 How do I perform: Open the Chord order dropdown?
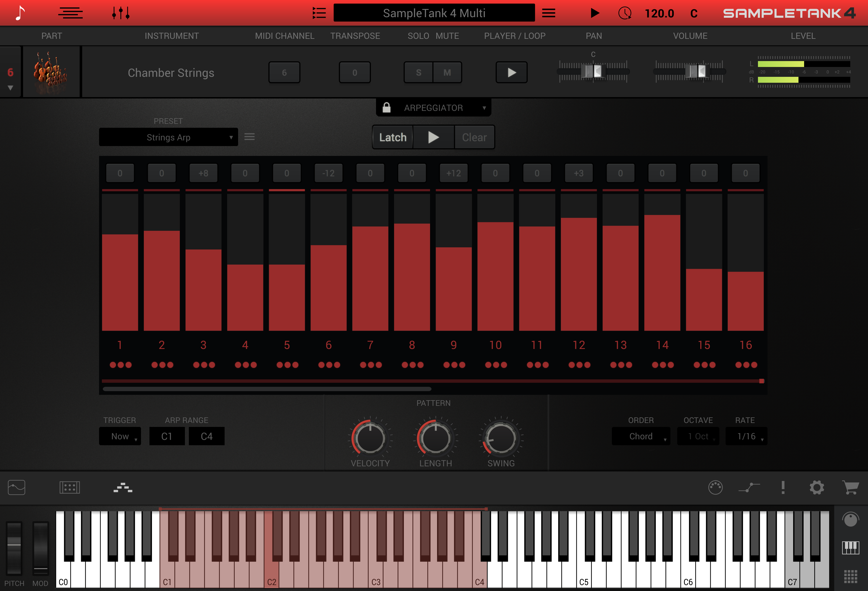[x=641, y=436]
